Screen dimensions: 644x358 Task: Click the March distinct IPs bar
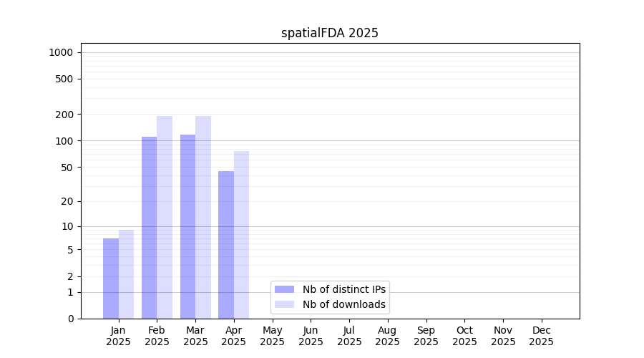click(187, 226)
